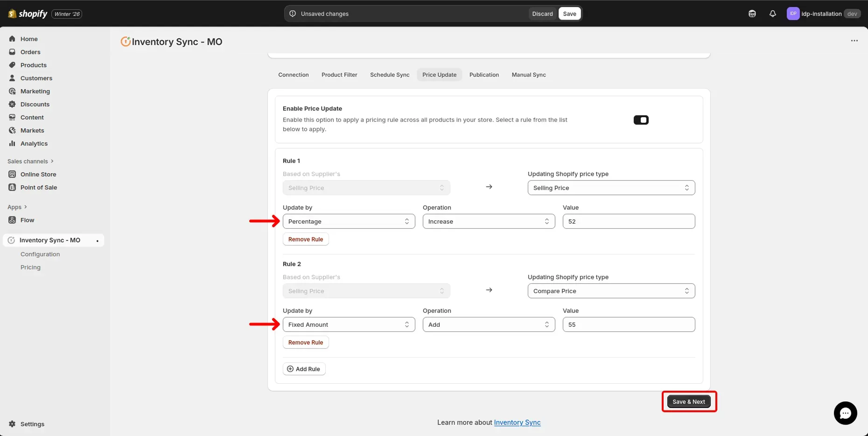Follow the Inventory Sync learn more link
This screenshot has height=436, width=868.
tap(517, 422)
